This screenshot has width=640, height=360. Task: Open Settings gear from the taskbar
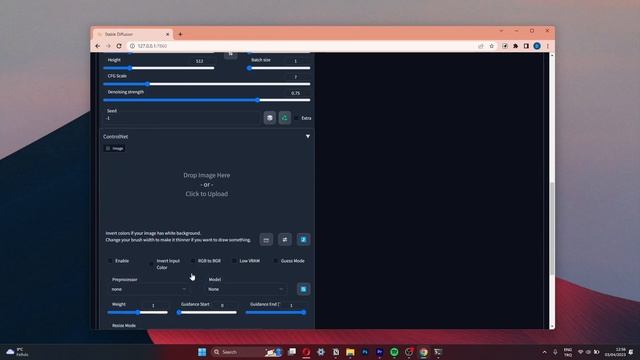[x=321, y=352]
